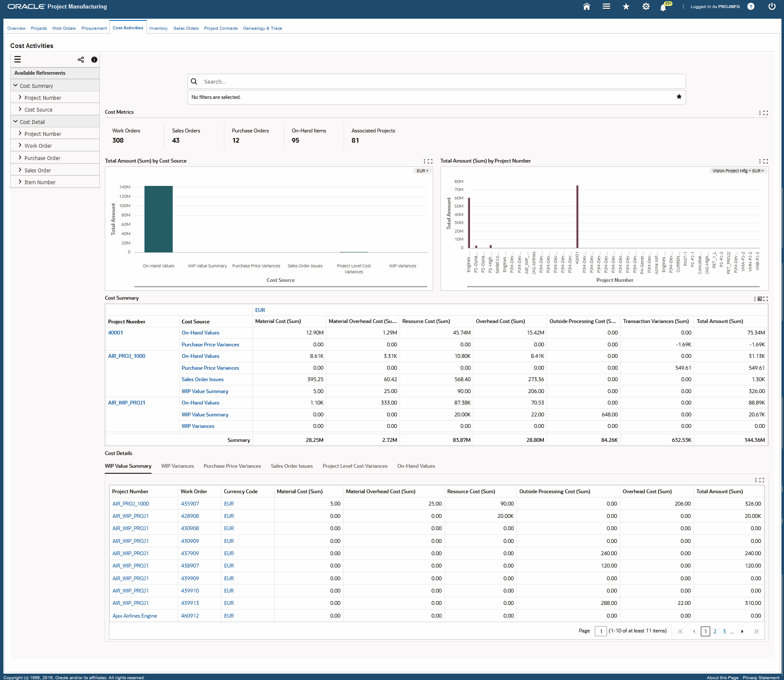Select the Purchase Price Variances details tab
The width and height of the screenshot is (784, 680).
(x=232, y=466)
